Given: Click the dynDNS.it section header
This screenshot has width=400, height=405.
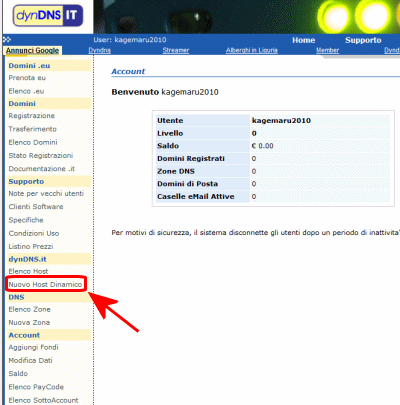Looking at the screenshot, I should click(x=49, y=259).
